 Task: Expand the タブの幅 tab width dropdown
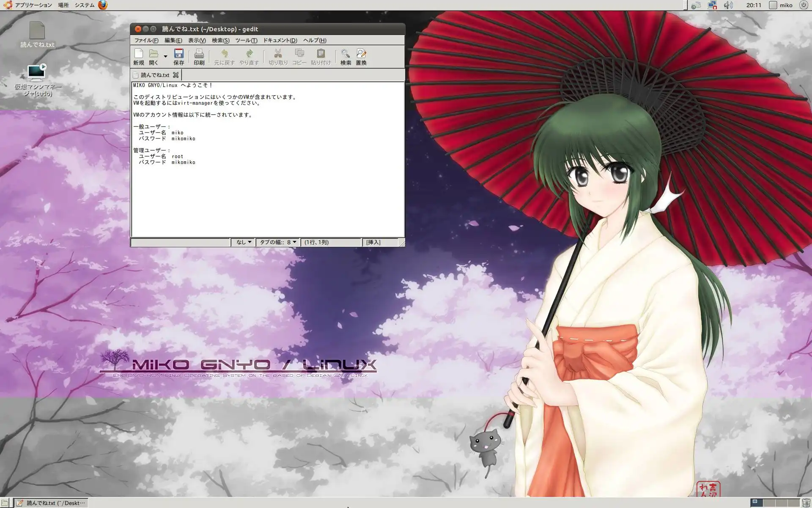point(278,242)
